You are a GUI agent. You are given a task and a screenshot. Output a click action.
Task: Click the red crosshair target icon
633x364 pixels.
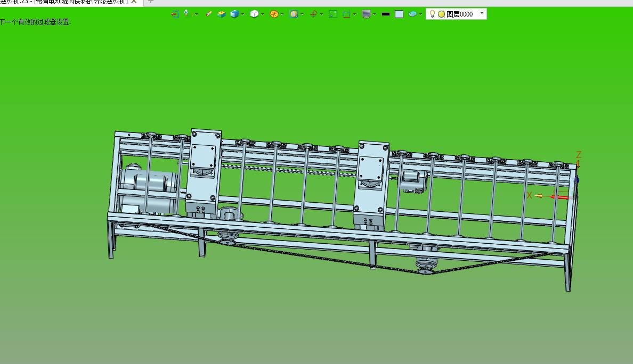coord(314,14)
